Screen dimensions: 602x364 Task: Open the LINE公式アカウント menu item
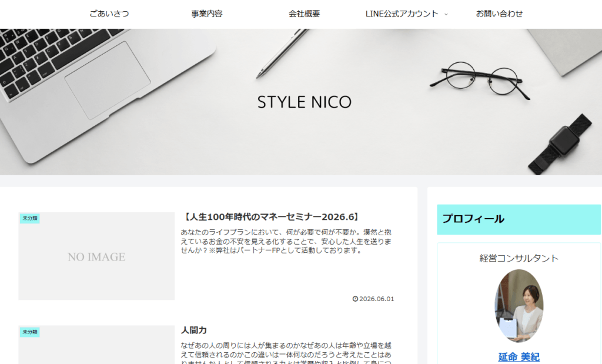tap(402, 14)
